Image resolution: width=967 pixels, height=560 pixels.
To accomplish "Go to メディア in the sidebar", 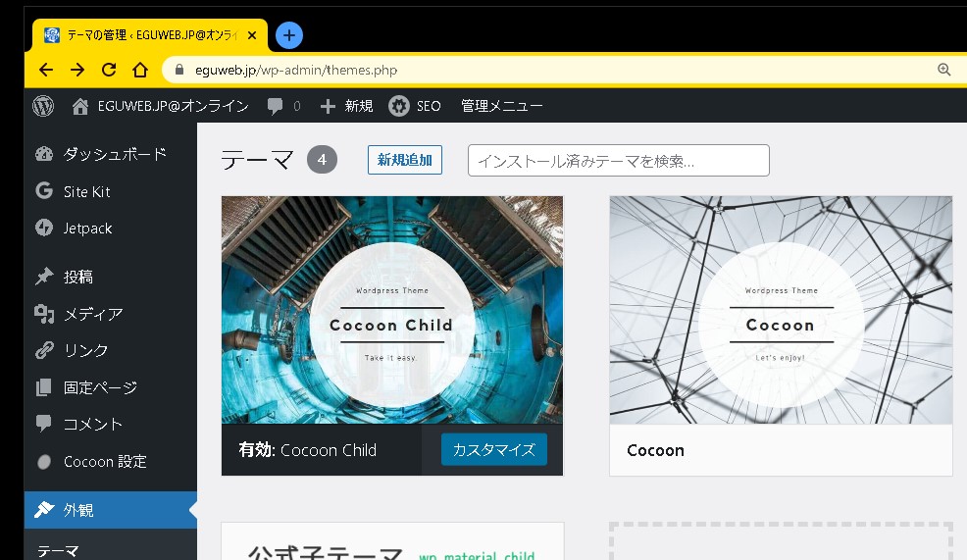I will coord(93,314).
